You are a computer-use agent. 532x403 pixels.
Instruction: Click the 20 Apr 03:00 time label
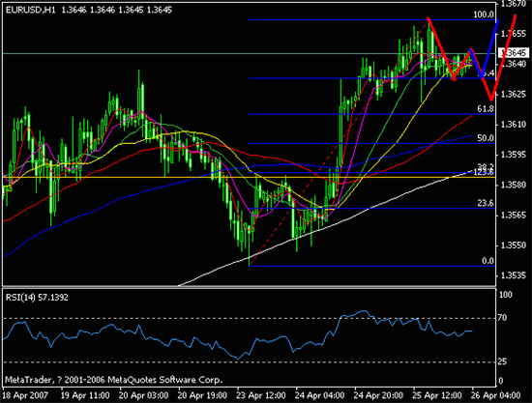(x=144, y=395)
